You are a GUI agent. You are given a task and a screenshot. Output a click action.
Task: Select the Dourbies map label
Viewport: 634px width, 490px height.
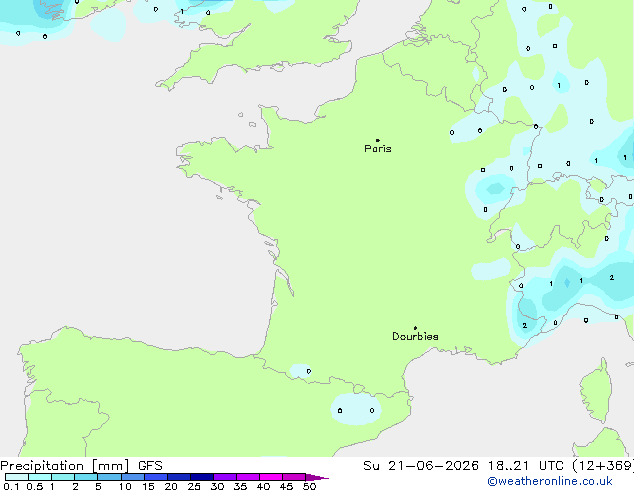[415, 336]
